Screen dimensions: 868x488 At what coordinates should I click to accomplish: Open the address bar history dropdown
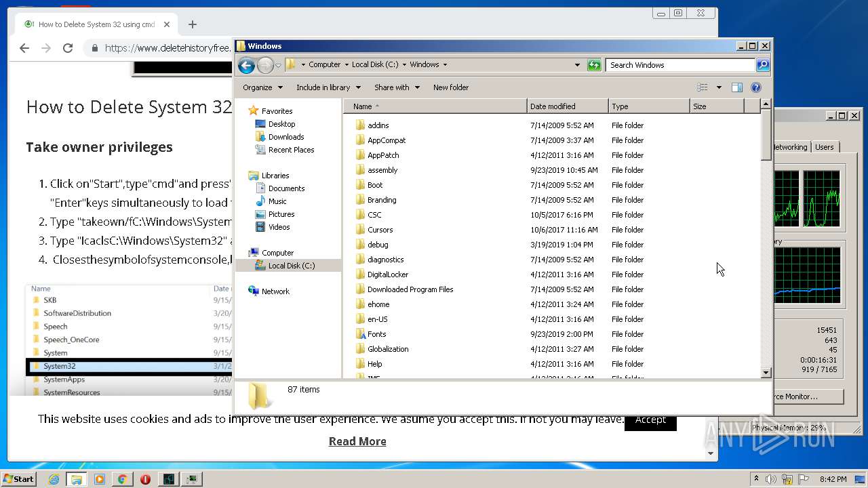[x=577, y=65]
